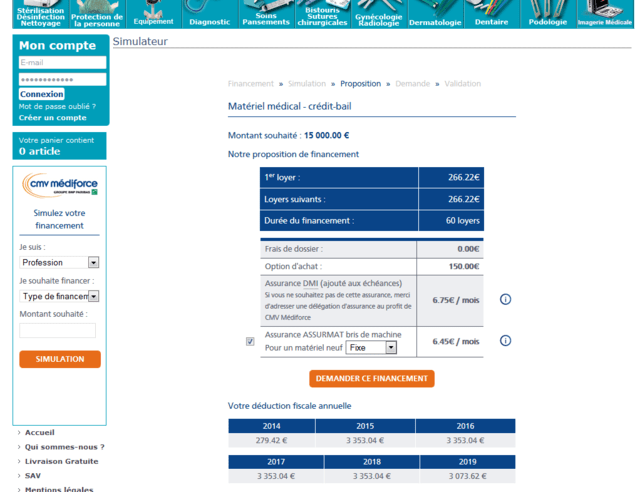
Task: Click info icon for ASSURMAT insurance
Action: click(505, 341)
